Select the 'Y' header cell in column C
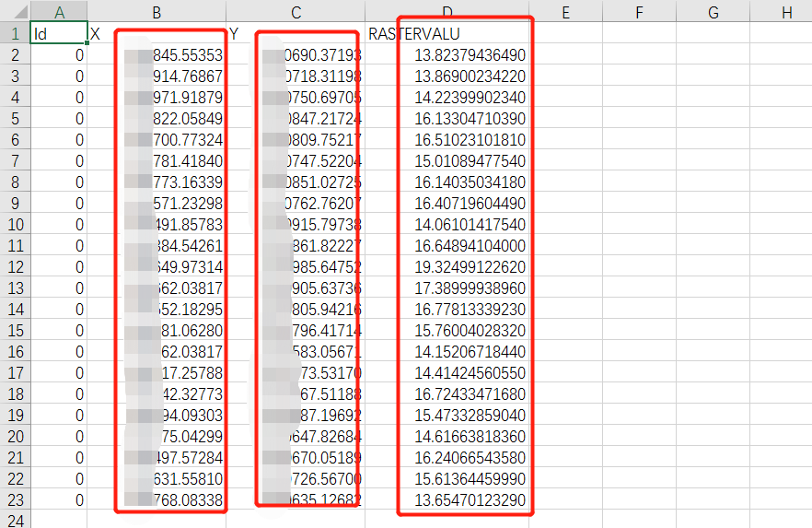Screen dimensions: 812x528 295,34
